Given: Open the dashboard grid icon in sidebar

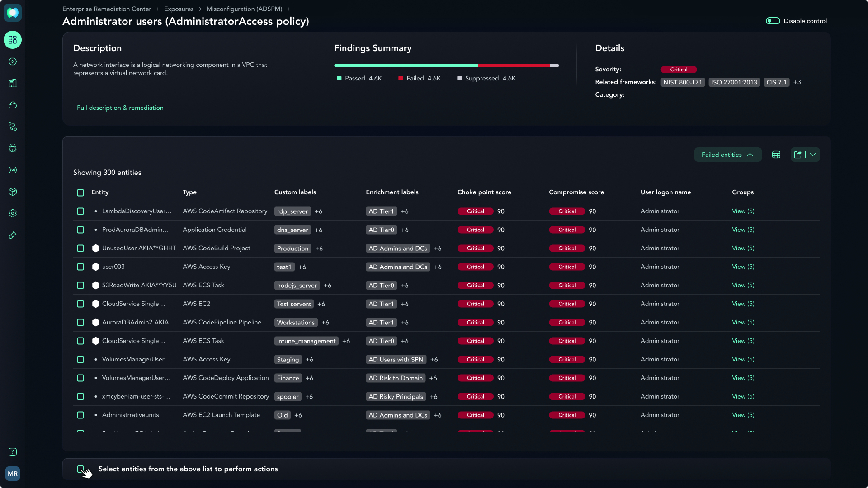Looking at the screenshot, I should 13,40.
